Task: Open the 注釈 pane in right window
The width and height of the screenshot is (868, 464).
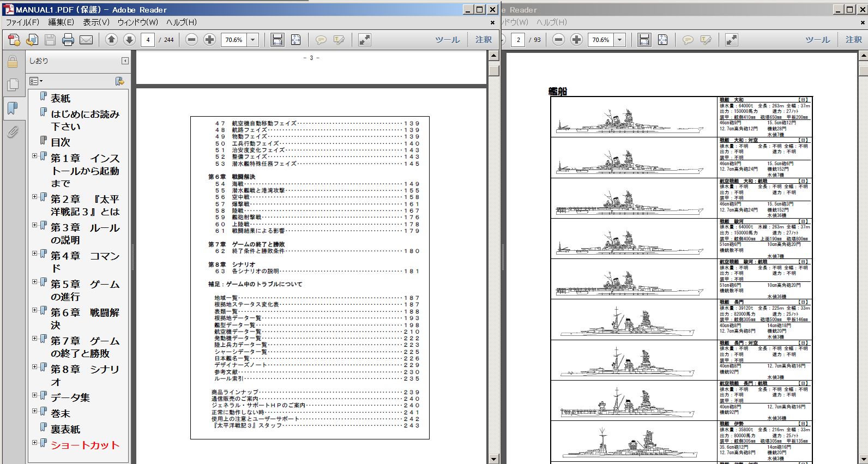Action: coord(854,40)
